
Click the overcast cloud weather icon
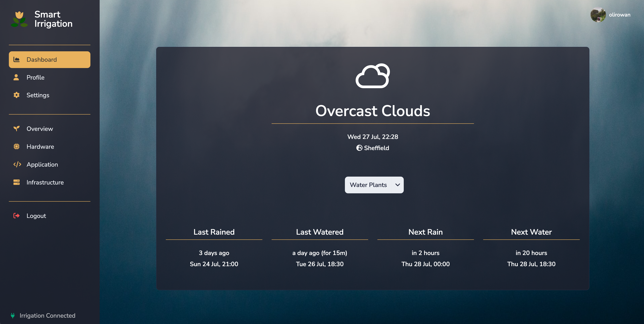tap(373, 76)
